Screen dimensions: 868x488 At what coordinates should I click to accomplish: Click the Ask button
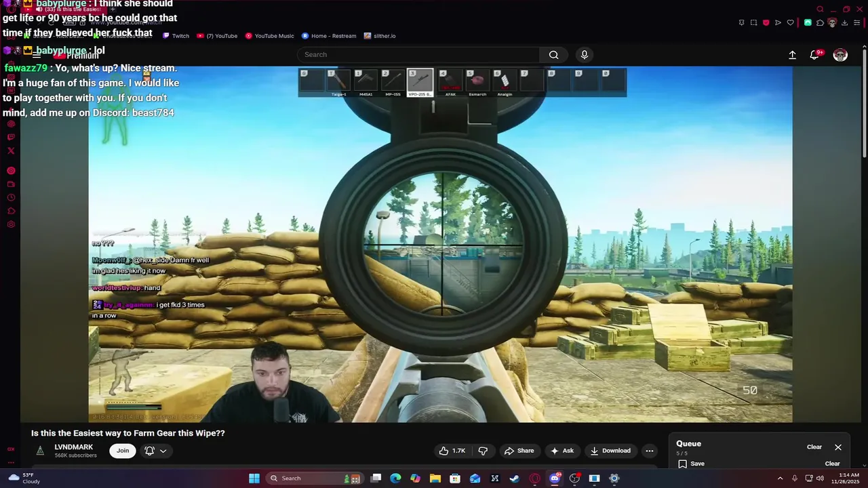pos(562,451)
